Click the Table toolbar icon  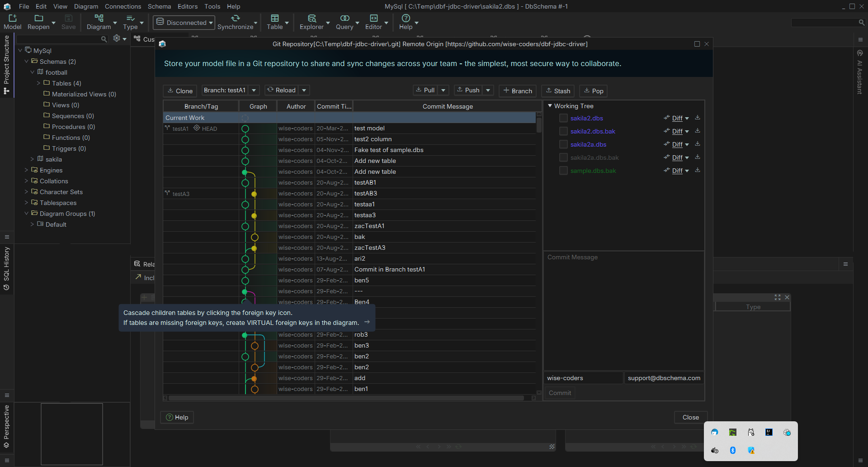tap(274, 21)
